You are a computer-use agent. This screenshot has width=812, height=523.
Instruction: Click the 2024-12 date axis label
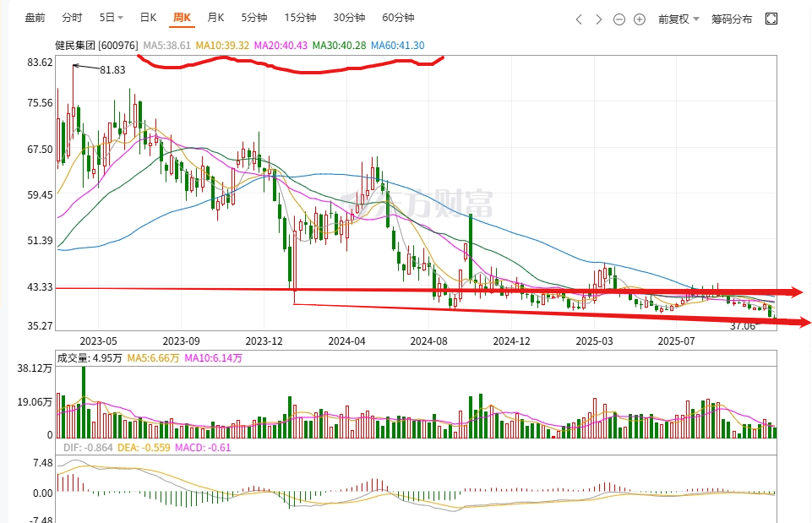click(512, 341)
